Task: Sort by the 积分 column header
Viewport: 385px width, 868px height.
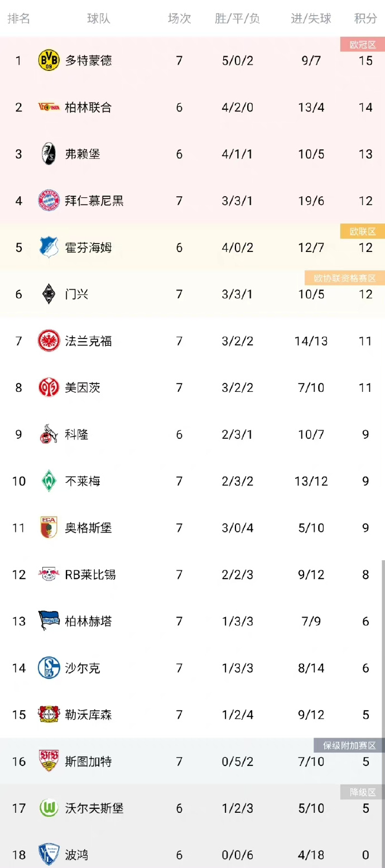Action: pos(365,18)
